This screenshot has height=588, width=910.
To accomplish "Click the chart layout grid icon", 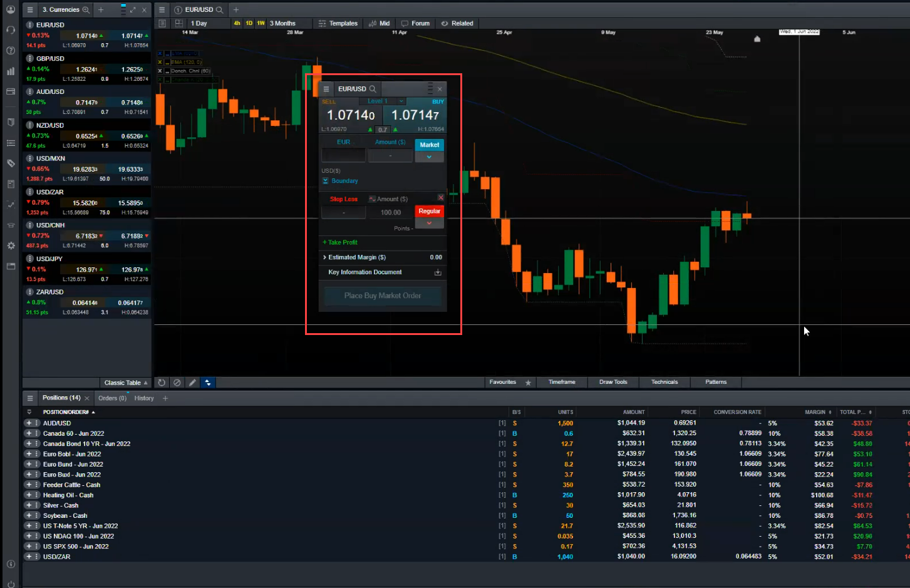I will tap(179, 23).
